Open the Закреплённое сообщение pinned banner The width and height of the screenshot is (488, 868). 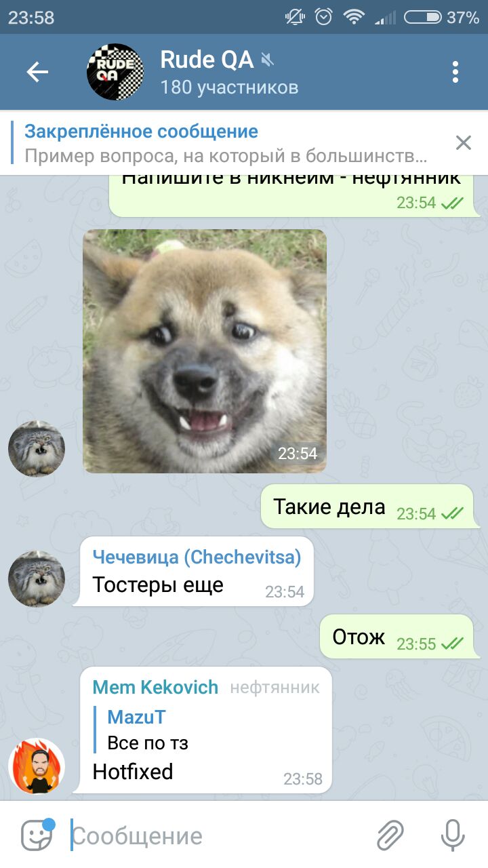[x=230, y=143]
